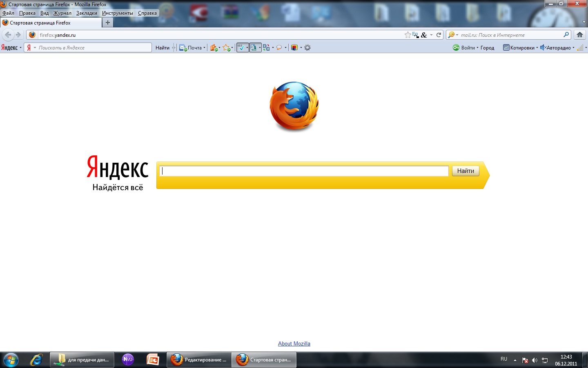Follow the About Mozilla link
The image size is (588, 368).
(x=294, y=344)
